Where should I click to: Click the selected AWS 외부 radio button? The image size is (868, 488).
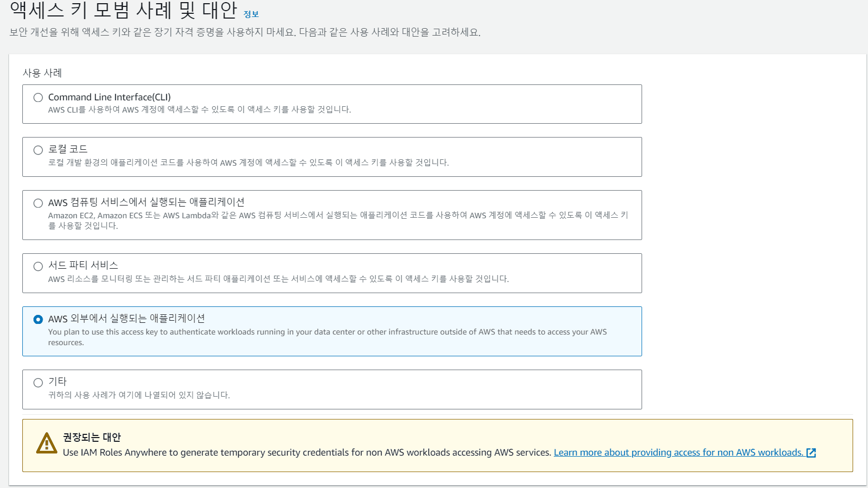[x=38, y=320]
